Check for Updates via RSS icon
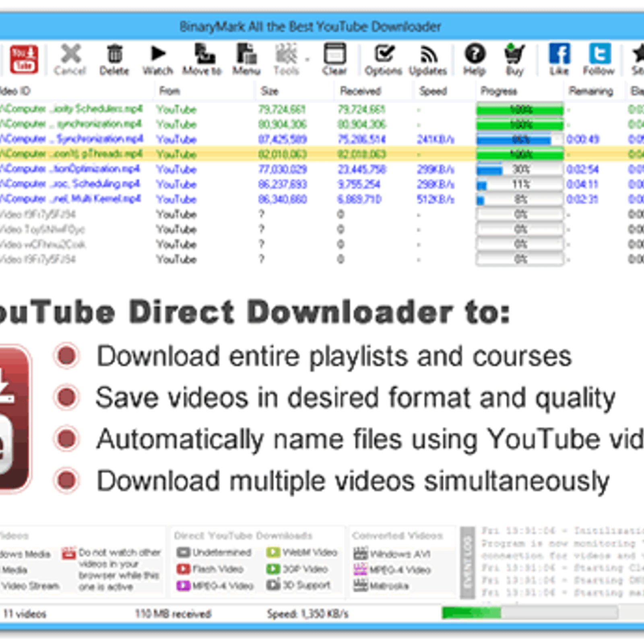Image resolution: width=644 pixels, height=644 pixels. (429, 54)
